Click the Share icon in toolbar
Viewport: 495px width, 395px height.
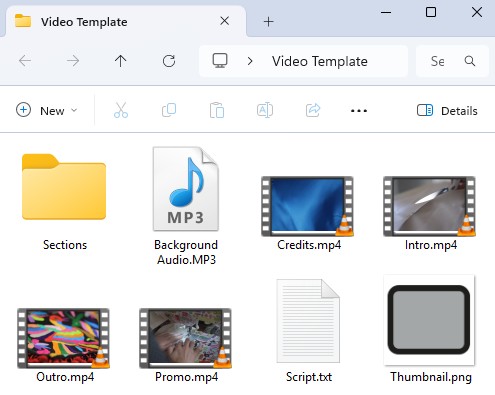pyautogui.click(x=313, y=110)
